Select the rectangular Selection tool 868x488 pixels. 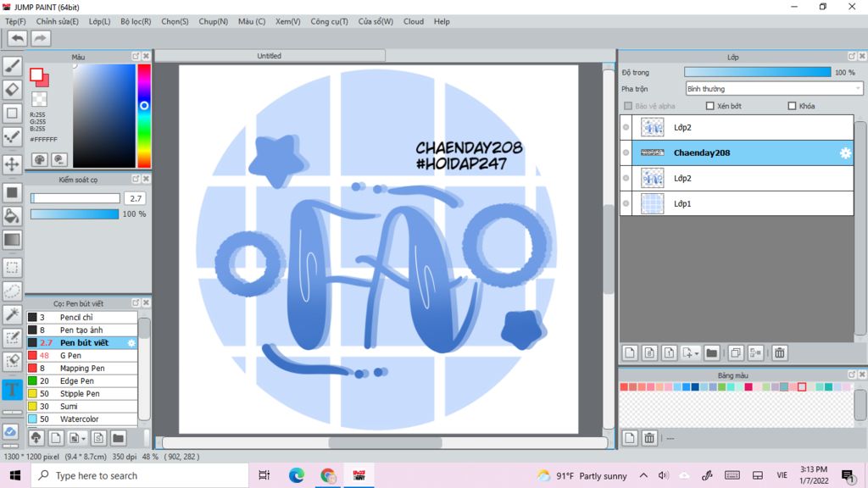12,268
